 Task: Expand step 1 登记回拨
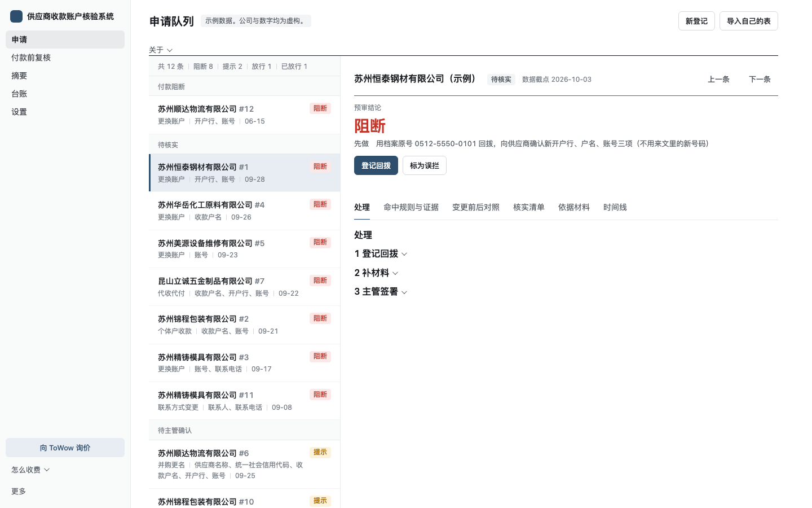point(381,254)
